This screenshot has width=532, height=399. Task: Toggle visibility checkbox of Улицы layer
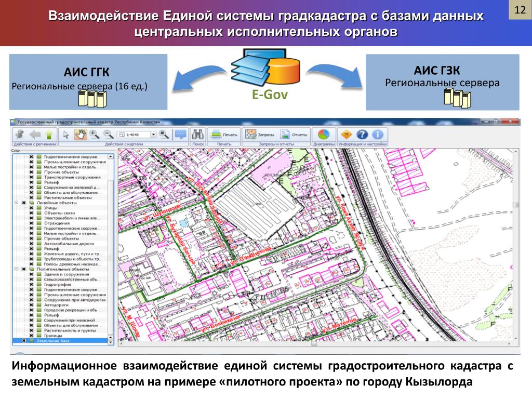point(31,208)
